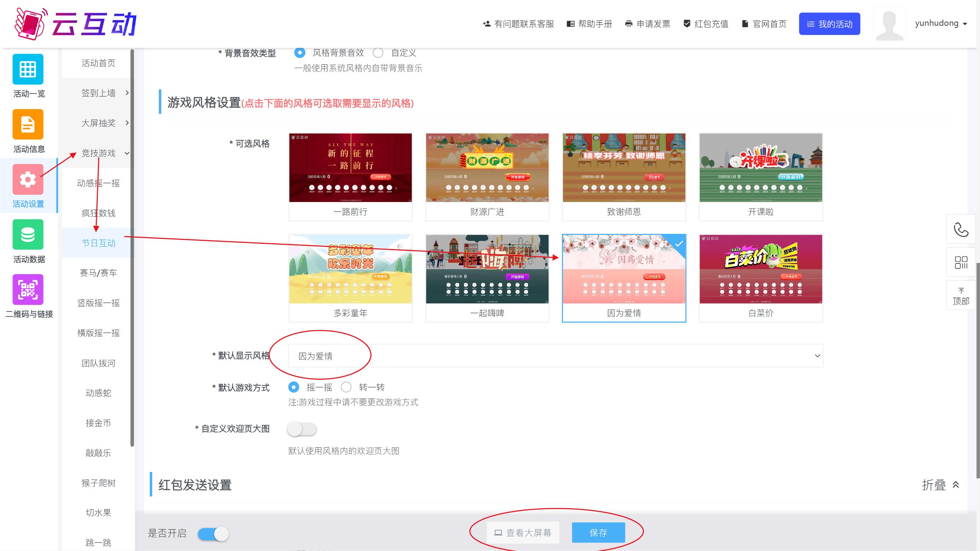Open the 活动一览 sidebar icon
This screenshot has width=980, height=551.
(28, 70)
